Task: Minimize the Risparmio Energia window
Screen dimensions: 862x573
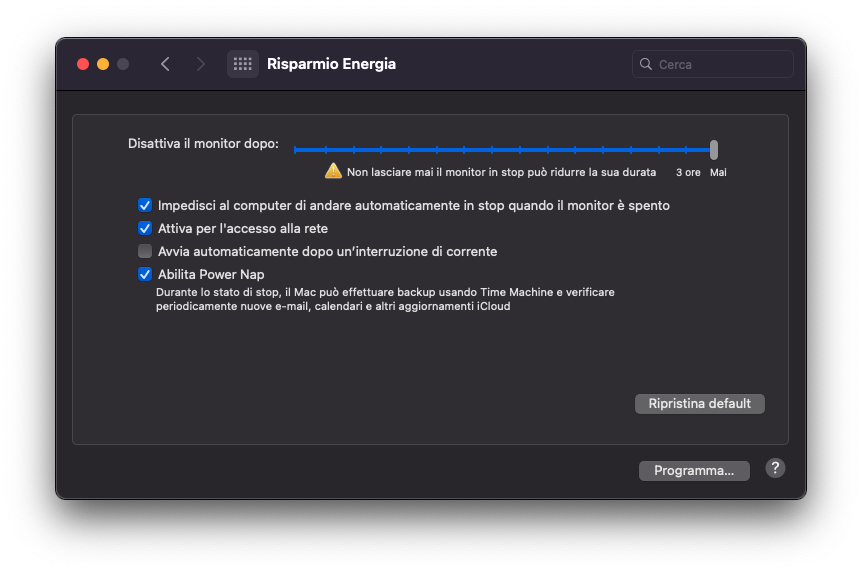Action: point(103,64)
